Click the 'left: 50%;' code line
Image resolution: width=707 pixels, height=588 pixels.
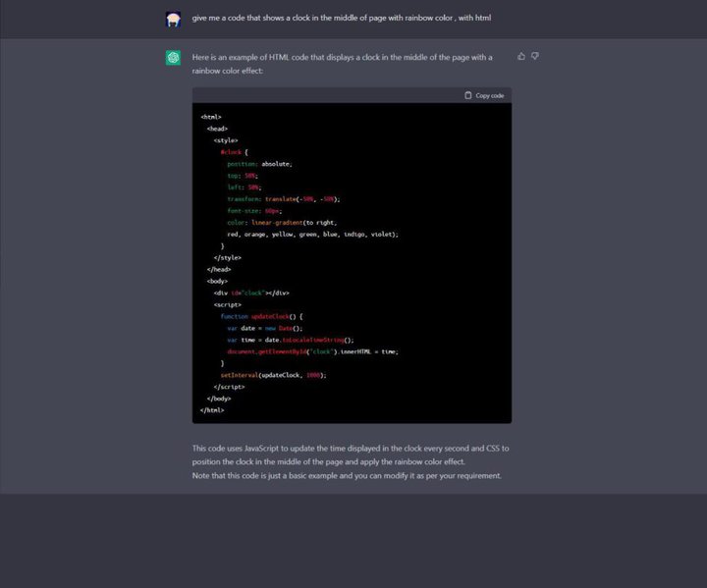pyautogui.click(x=245, y=187)
